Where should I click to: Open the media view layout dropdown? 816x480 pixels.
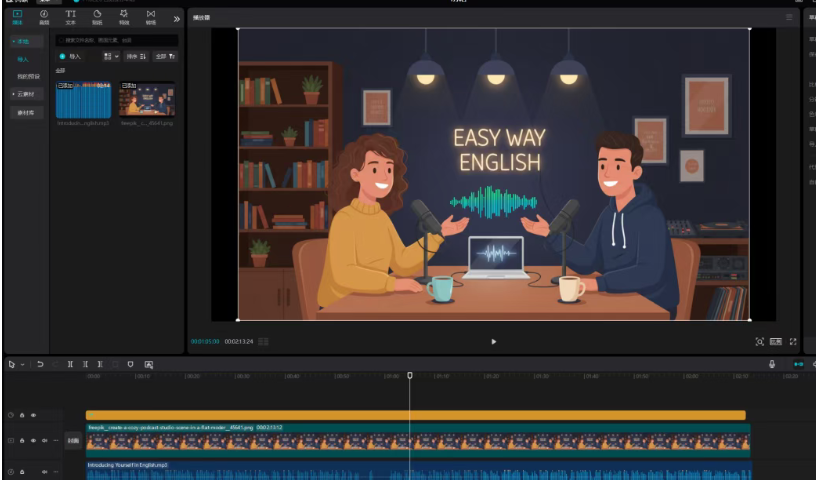click(x=111, y=57)
